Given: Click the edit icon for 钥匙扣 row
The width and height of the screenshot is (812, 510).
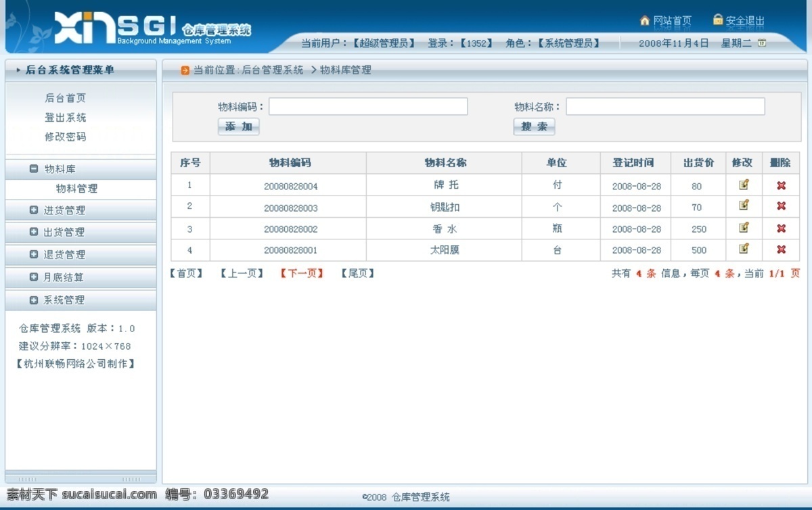Looking at the screenshot, I should pyautogui.click(x=744, y=205).
